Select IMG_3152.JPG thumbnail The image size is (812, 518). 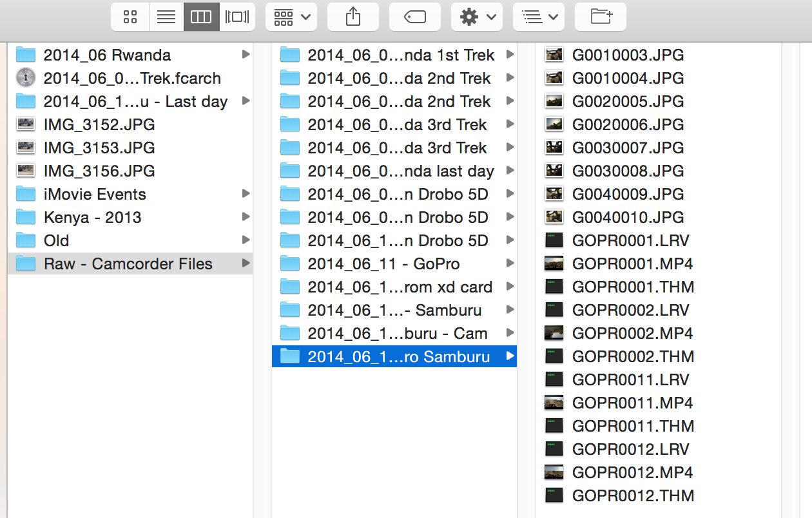tap(25, 124)
